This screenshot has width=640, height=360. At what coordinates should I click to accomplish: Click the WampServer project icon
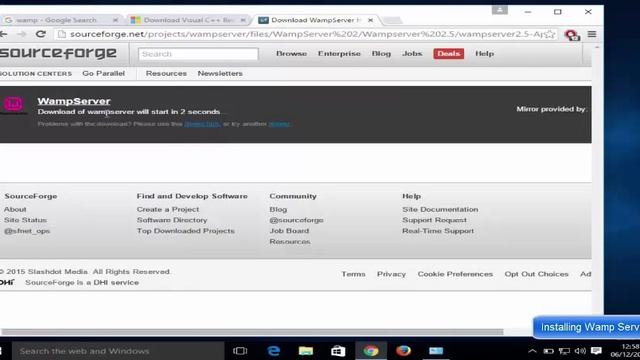tap(13, 104)
